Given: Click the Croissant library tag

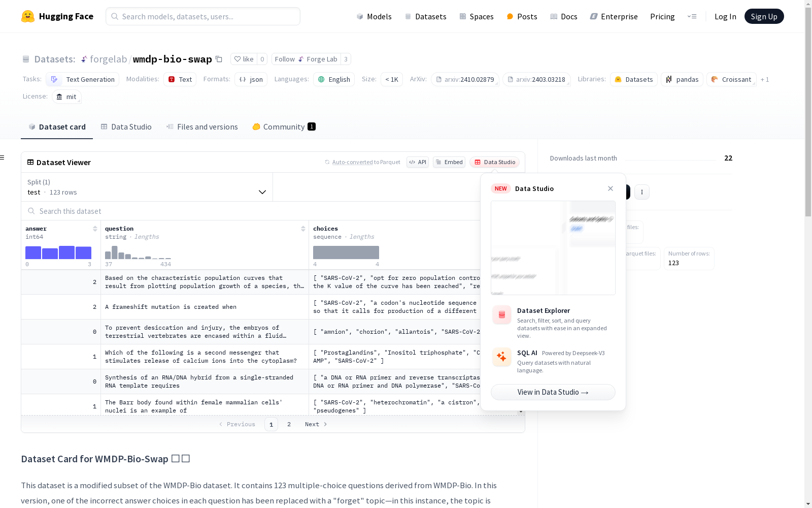Looking at the screenshot, I should [731, 79].
